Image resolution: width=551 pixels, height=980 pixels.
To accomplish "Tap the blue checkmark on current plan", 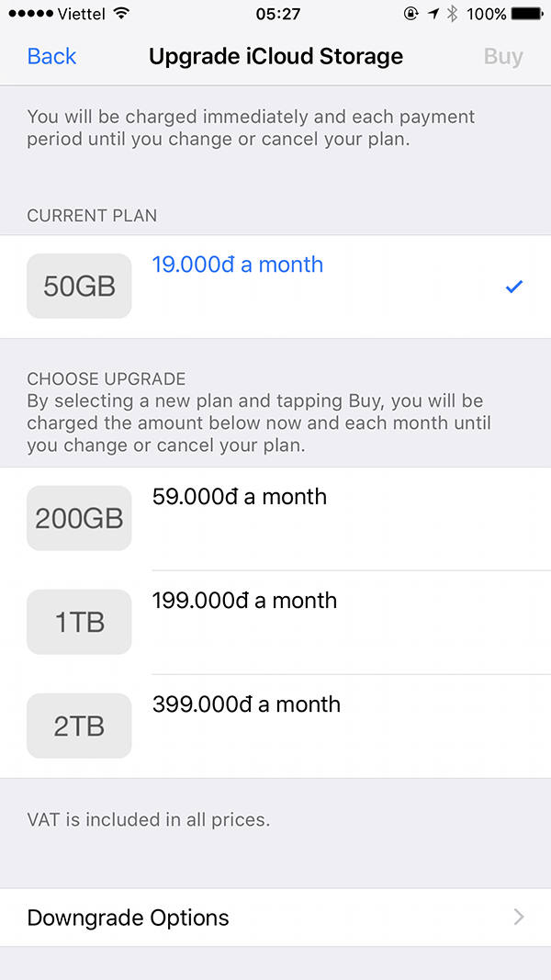I will click(514, 287).
